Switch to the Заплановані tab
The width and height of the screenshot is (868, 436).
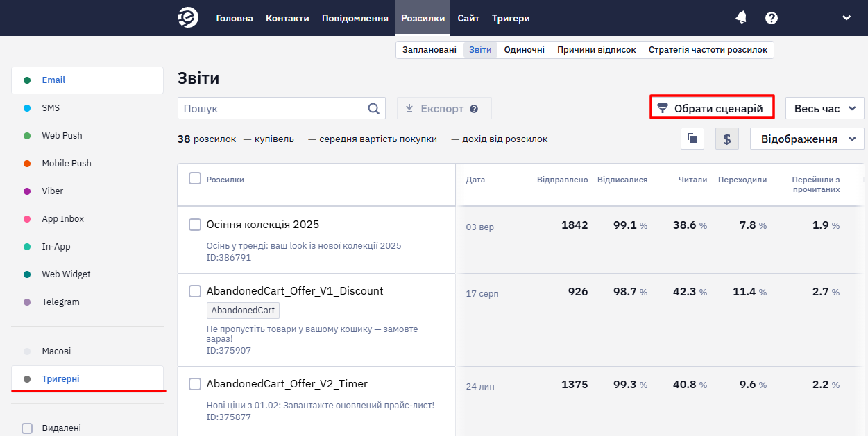(429, 50)
